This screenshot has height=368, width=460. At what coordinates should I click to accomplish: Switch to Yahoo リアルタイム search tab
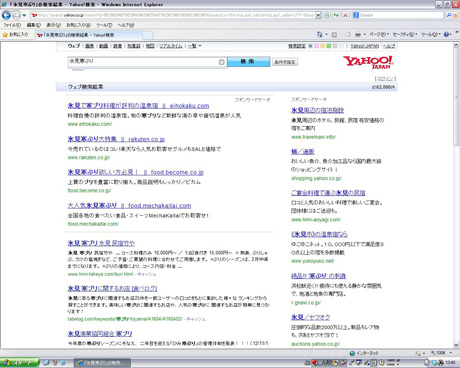click(171, 46)
